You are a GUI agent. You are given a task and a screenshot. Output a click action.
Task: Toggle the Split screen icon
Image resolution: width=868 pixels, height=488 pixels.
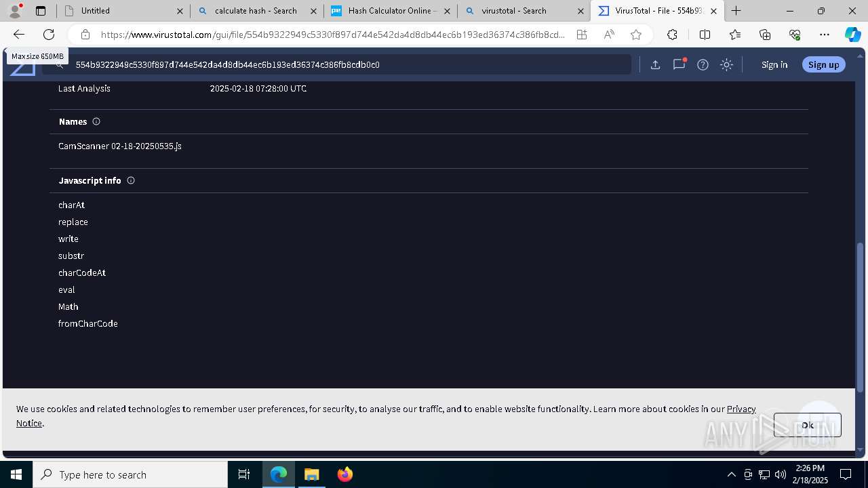click(705, 35)
